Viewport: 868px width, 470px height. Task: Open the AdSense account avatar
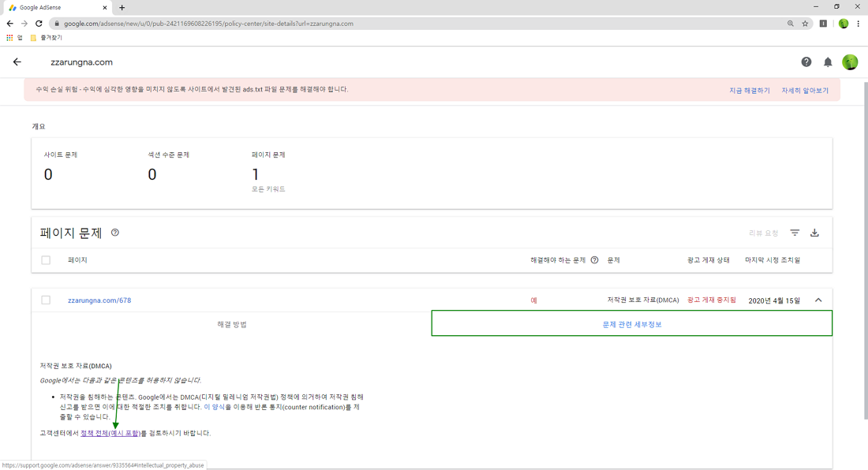coord(850,62)
